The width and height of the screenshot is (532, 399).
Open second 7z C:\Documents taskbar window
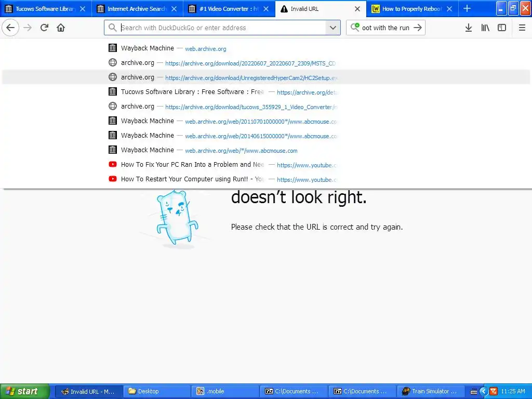point(362,392)
